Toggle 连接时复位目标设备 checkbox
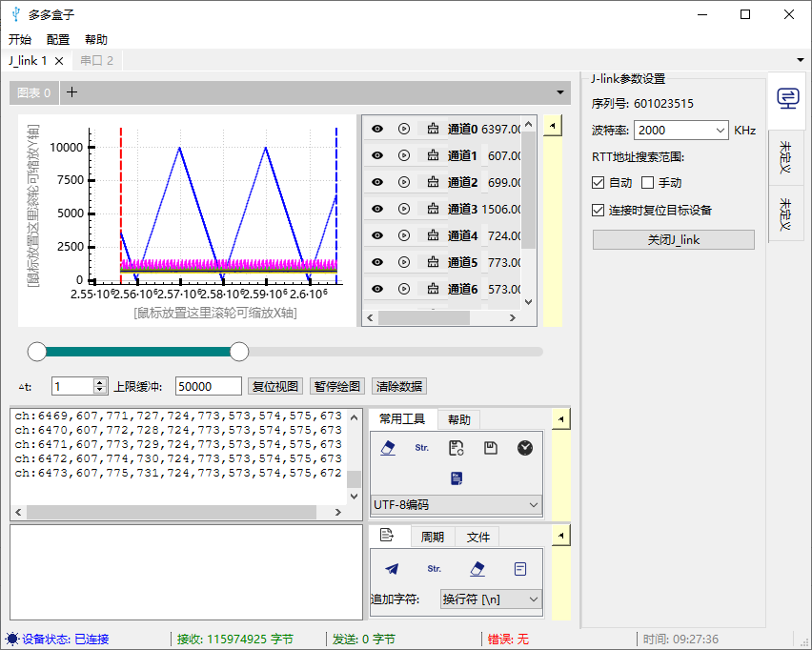 click(x=599, y=210)
